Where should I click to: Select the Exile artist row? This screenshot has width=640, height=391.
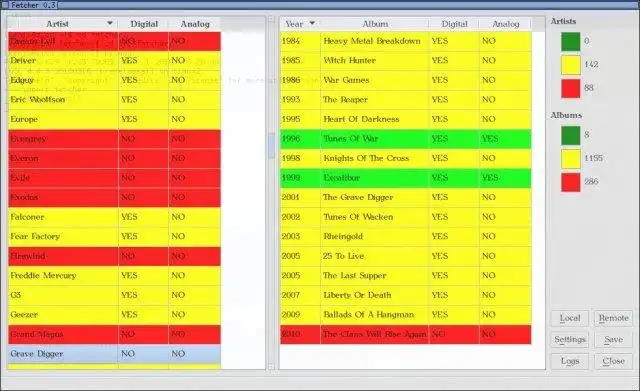[x=114, y=178]
